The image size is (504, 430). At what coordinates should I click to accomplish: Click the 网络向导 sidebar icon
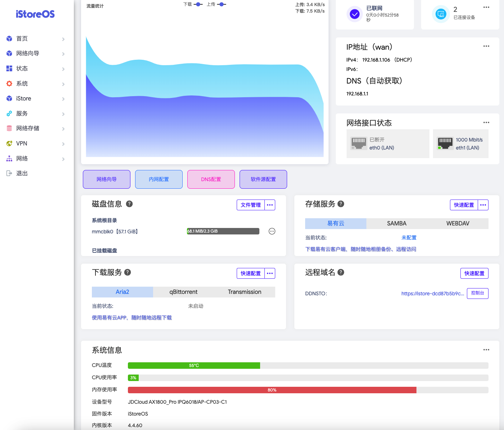9,53
